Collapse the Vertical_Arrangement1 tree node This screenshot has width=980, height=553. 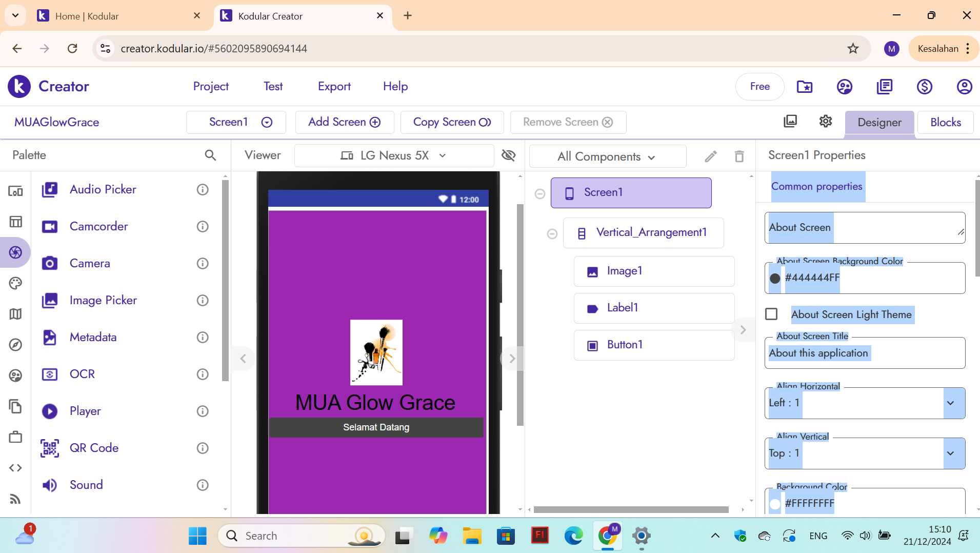552,234
